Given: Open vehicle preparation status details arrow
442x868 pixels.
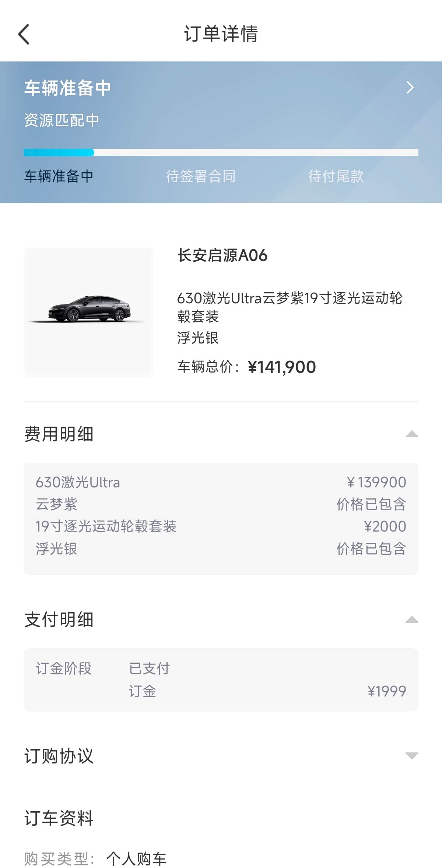Looking at the screenshot, I should tap(410, 87).
